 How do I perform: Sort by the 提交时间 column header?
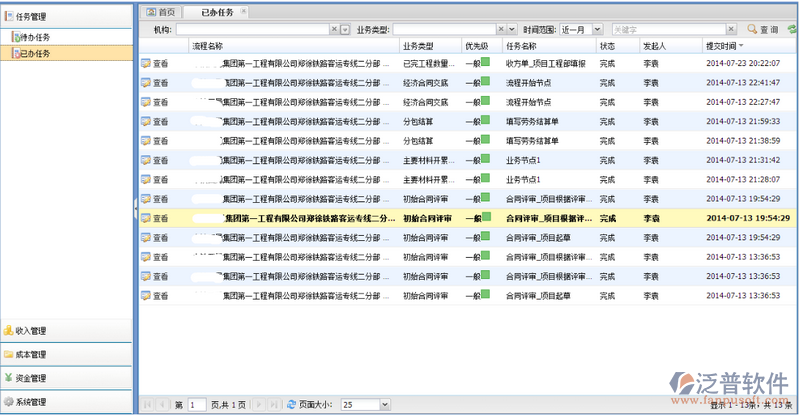pyautogui.click(x=721, y=46)
